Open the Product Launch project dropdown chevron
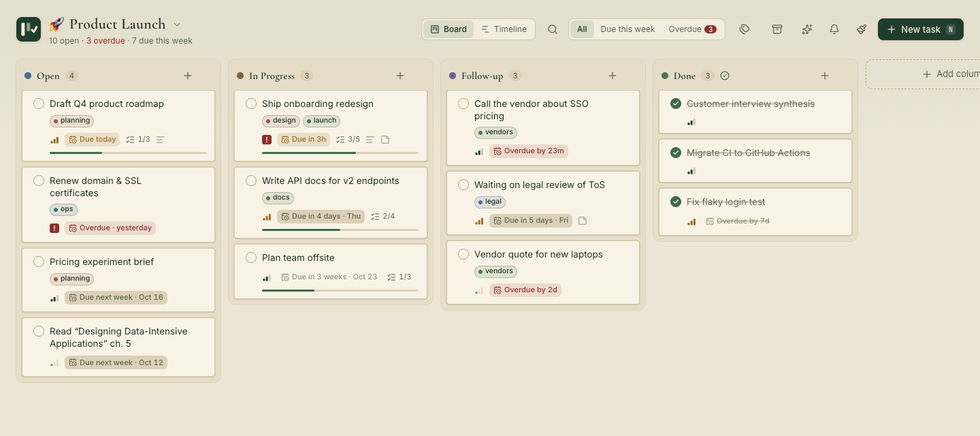Screen dimensions: 980x436 [x=177, y=25]
